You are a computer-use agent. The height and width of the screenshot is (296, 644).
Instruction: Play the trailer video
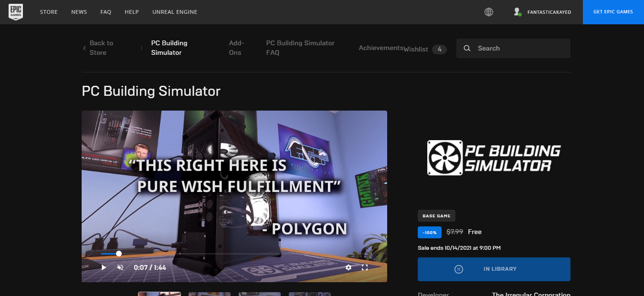(104, 267)
